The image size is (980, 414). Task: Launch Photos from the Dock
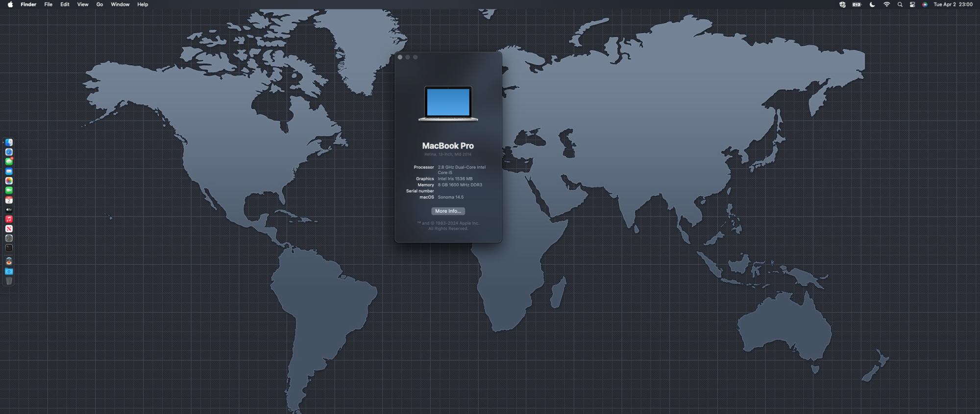(9, 181)
